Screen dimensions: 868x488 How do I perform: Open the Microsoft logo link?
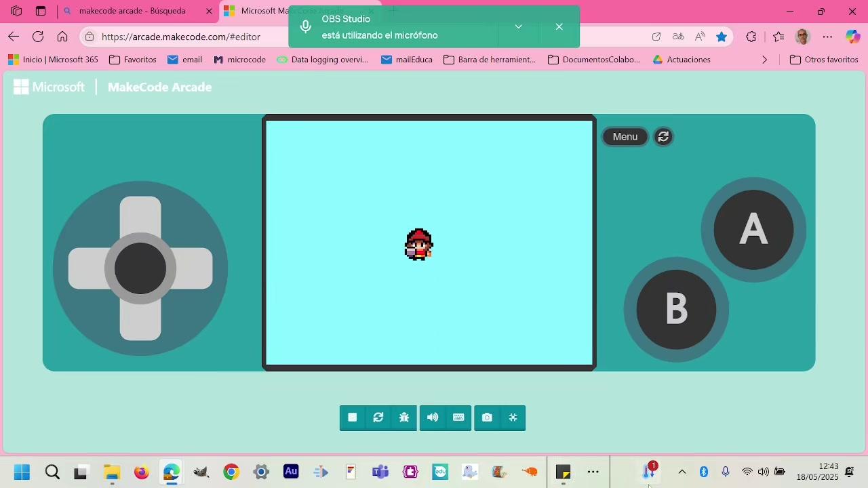[50, 87]
